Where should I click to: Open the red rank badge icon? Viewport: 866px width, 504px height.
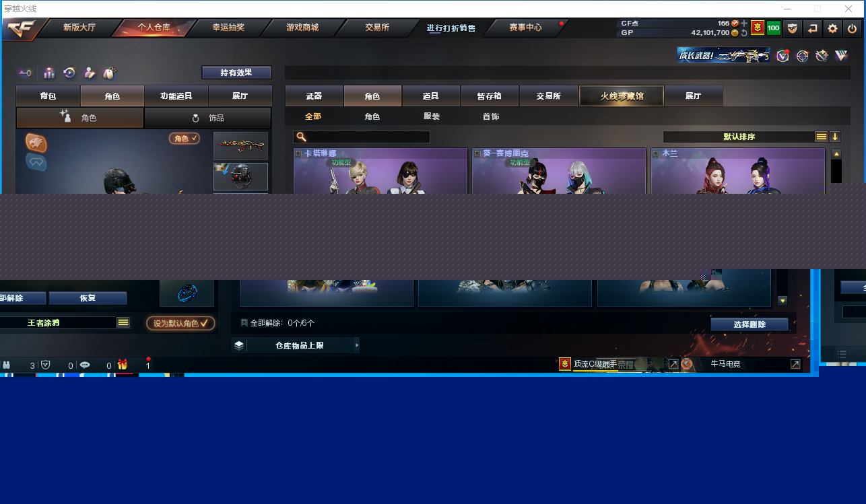point(758,28)
